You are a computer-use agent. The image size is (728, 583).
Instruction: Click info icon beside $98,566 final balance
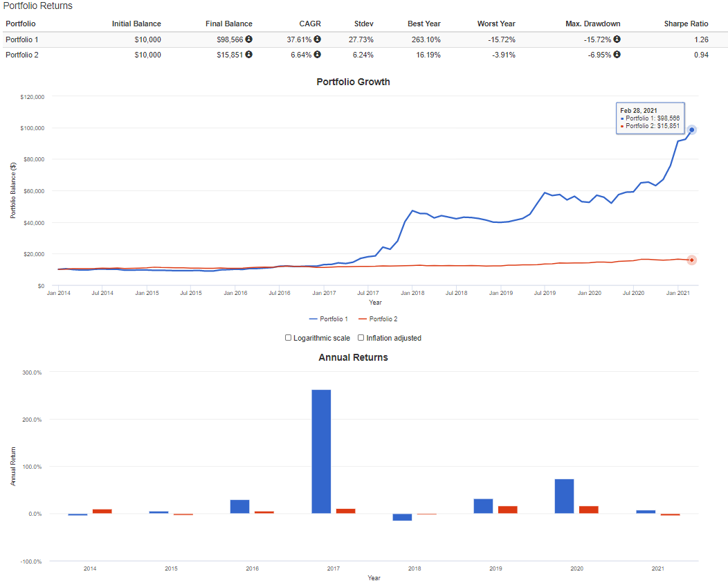pos(249,39)
